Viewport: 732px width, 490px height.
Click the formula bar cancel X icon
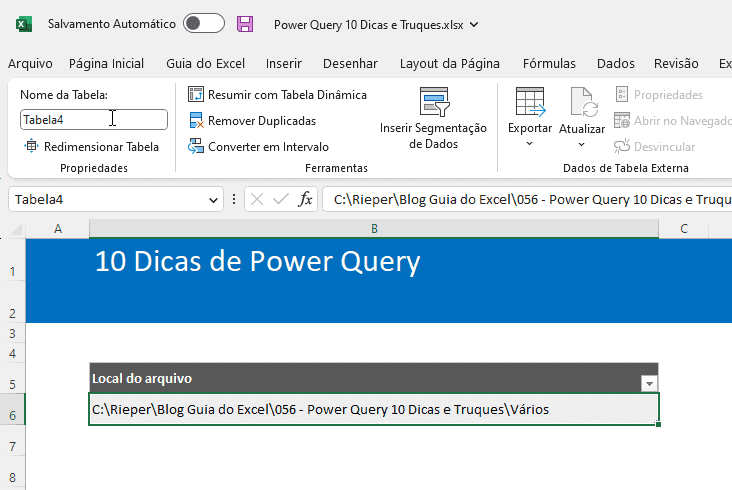click(257, 200)
